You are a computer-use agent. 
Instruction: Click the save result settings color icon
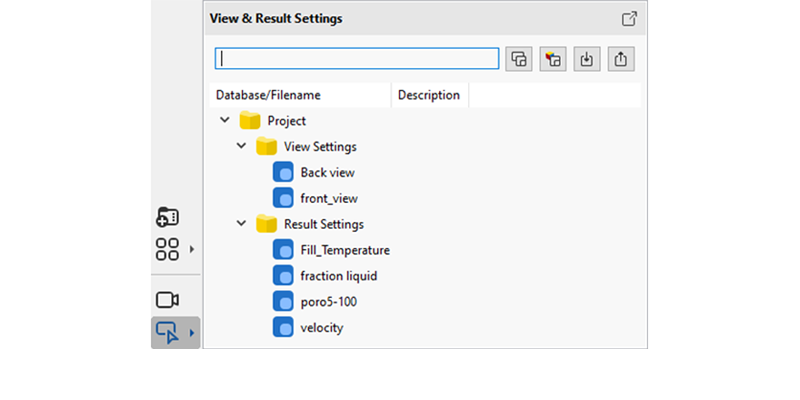coord(553,59)
